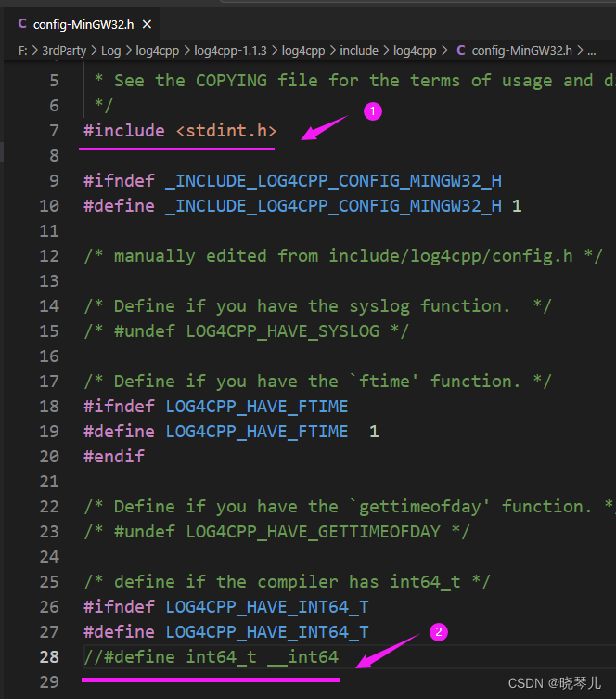Click #ifndef _INCLUDE_LOG4CPP_CONFIG_MINGW32_H line

[292, 180]
